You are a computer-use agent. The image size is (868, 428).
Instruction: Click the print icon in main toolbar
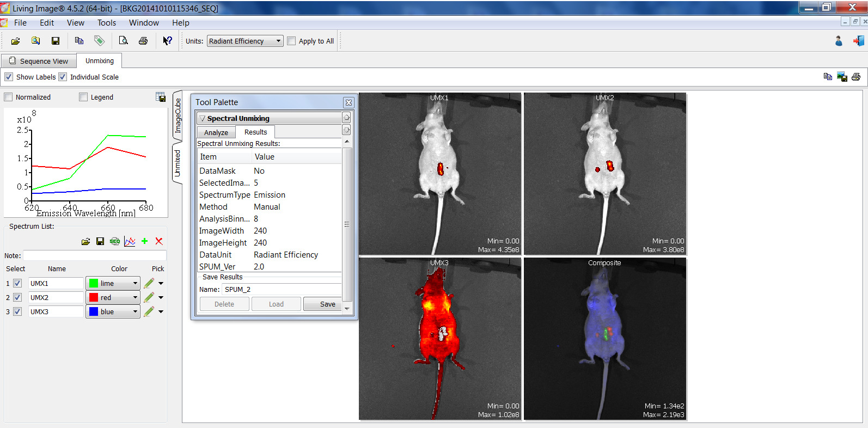tap(143, 41)
